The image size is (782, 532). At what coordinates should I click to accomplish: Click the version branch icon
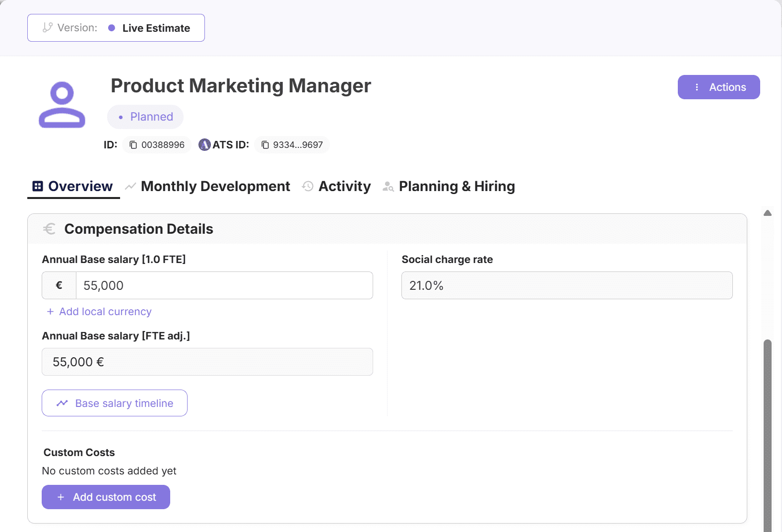pyautogui.click(x=48, y=28)
